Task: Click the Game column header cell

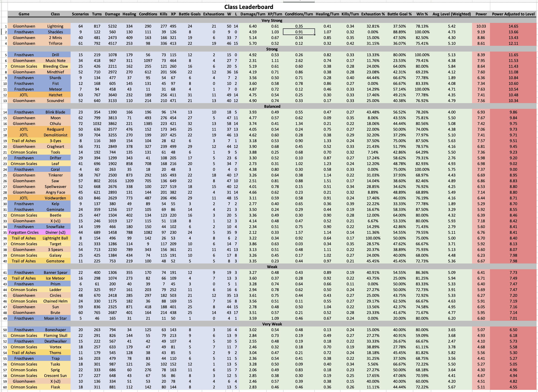Action: [24, 14]
